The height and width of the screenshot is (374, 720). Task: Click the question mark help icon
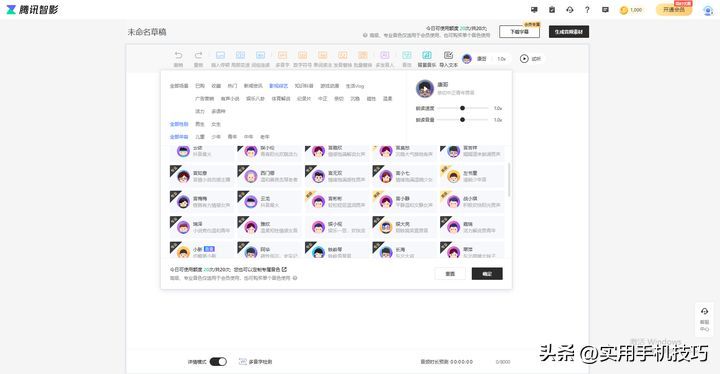(587, 10)
